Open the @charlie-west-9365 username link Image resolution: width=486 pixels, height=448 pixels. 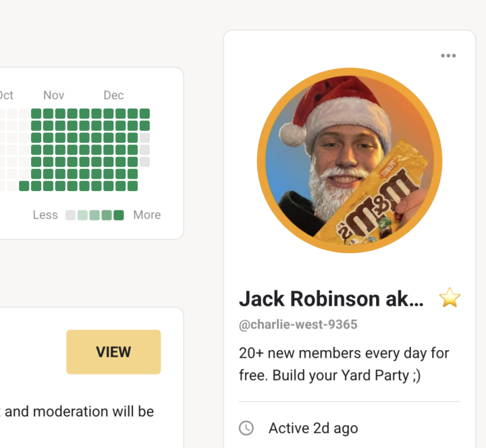pyautogui.click(x=298, y=325)
